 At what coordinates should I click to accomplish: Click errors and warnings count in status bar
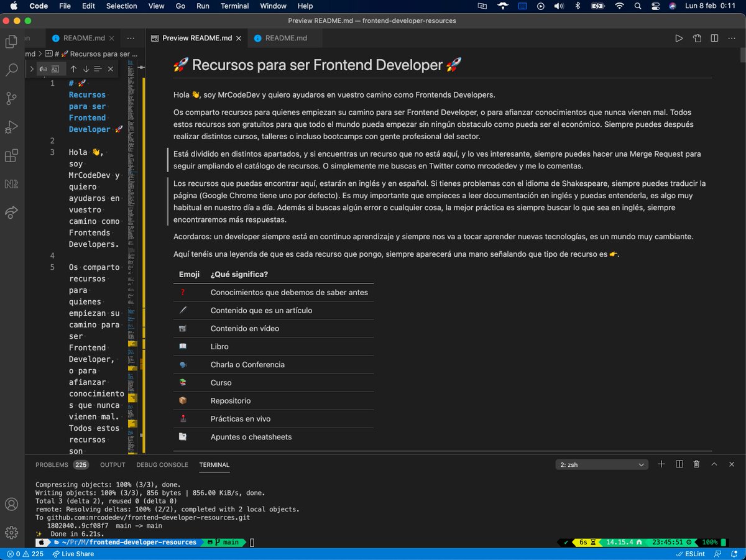click(25, 554)
